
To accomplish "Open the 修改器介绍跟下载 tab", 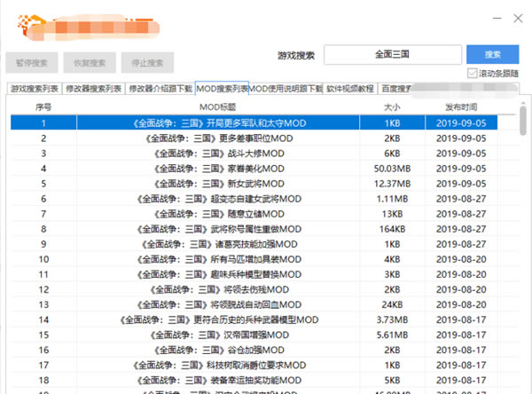I will (160, 89).
